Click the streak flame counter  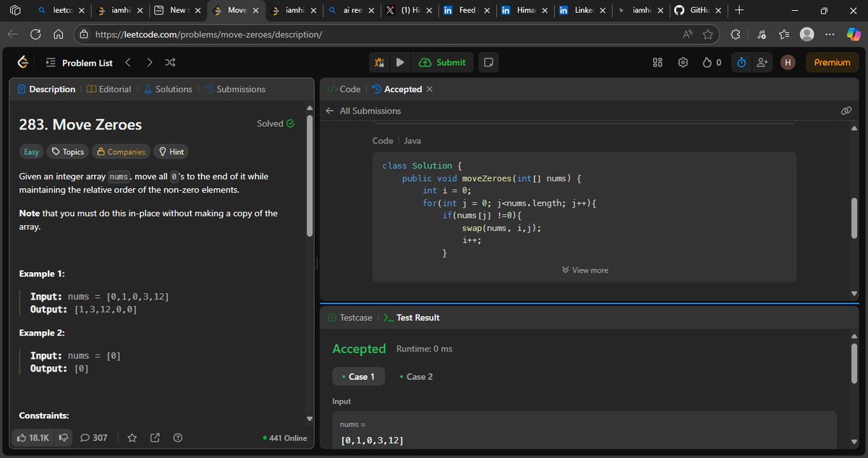pos(712,63)
